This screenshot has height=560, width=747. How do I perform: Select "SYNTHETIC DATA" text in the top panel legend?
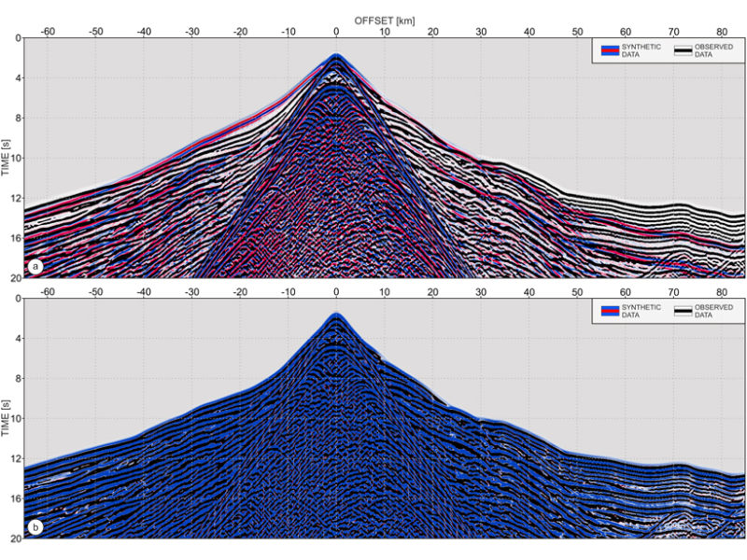[641, 50]
